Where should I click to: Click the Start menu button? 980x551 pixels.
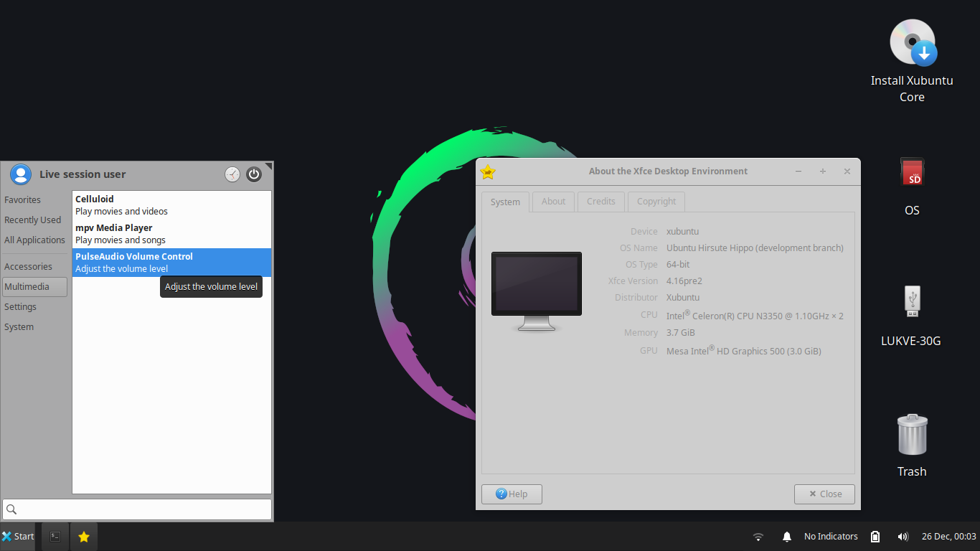18,536
